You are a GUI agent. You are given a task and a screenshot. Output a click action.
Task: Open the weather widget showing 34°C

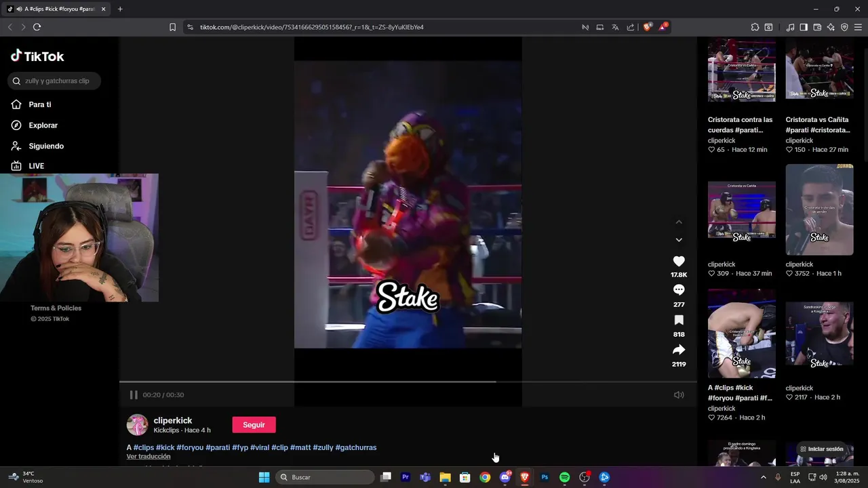(x=24, y=477)
